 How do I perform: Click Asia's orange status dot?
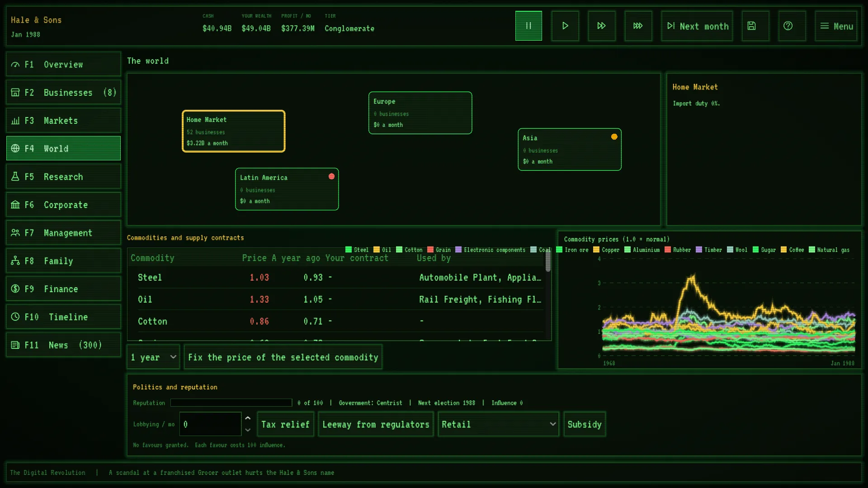(x=614, y=136)
